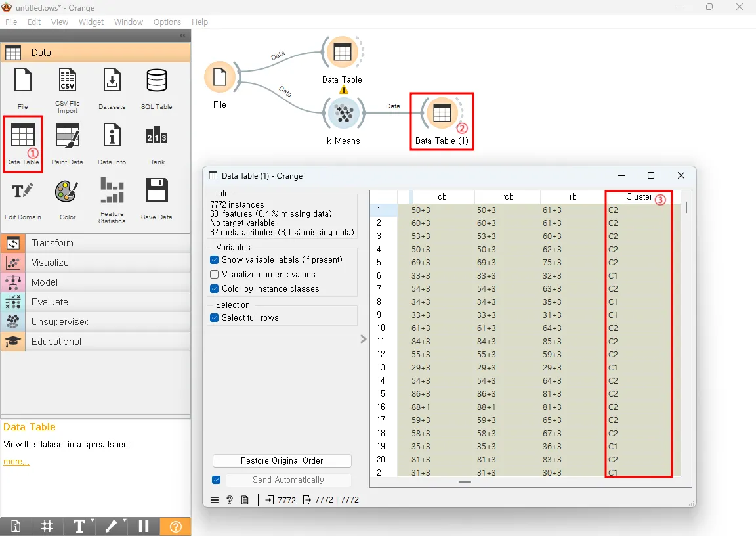Pause workflow using the bottom toolbar icon
This screenshot has width=756, height=536.
click(144, 526)
